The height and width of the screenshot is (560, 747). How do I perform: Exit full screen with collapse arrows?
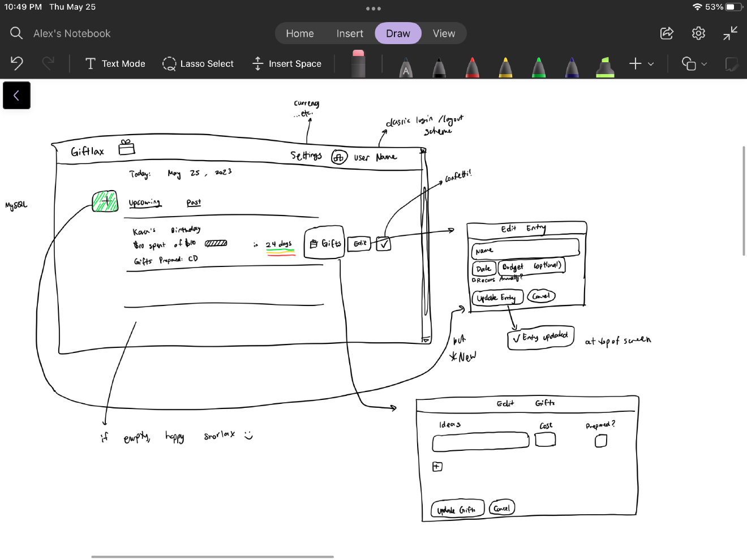point(730,33)
